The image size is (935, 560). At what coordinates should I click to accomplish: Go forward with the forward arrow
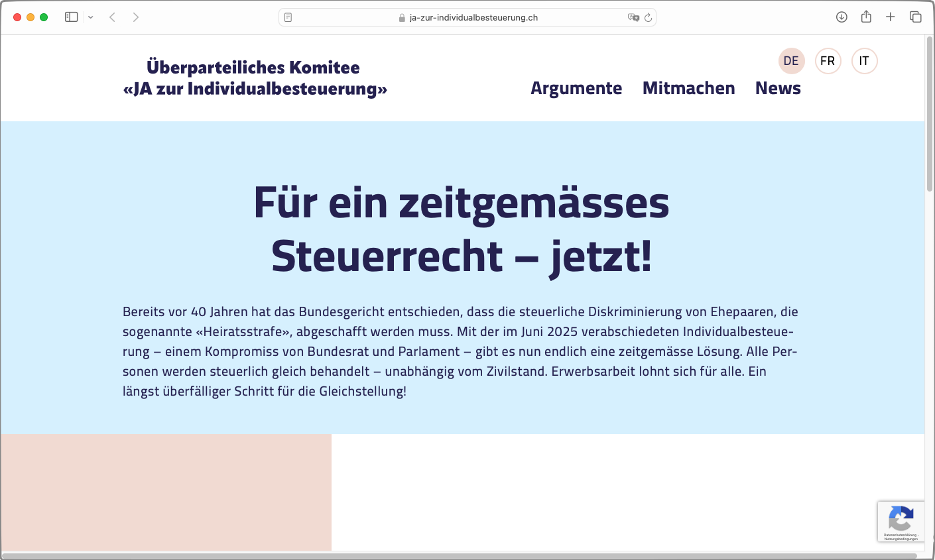tap(136, 17)
